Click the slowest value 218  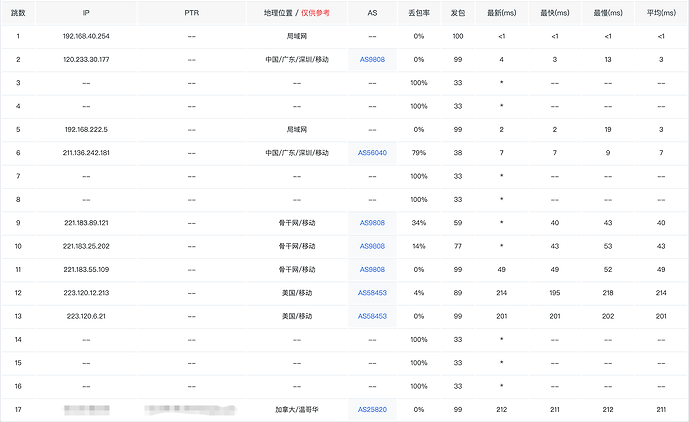pos(608,293)
